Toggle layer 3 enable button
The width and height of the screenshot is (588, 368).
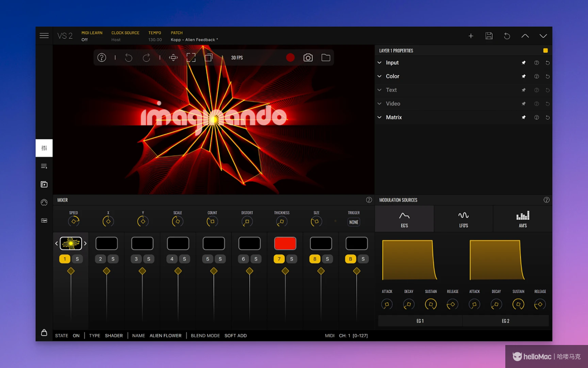tap(136, 259)
